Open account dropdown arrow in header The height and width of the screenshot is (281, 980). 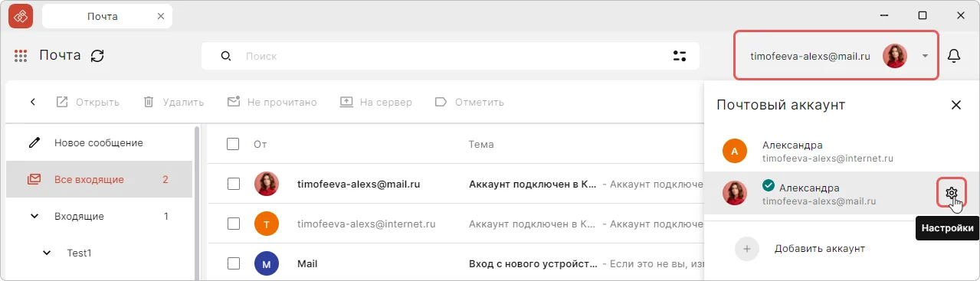(x=926, y=56)
